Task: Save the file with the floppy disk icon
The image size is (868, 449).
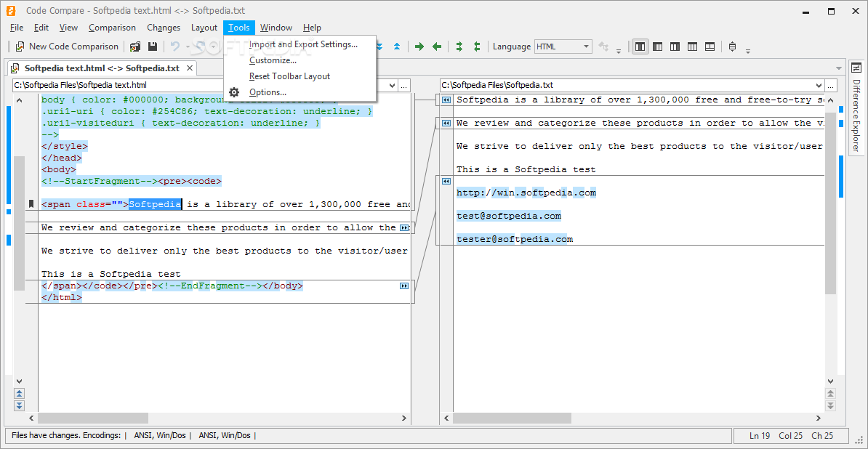Action: 152,46
